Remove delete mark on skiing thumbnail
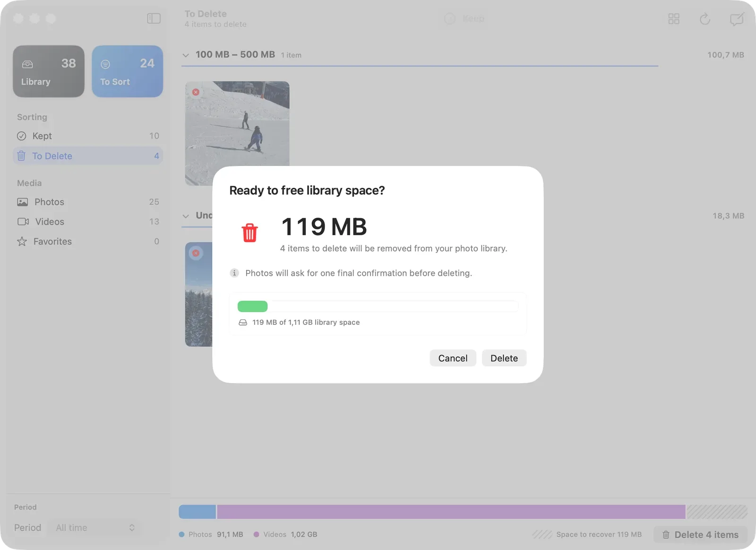The image size is (756, 550). click(x=196, y=92)
